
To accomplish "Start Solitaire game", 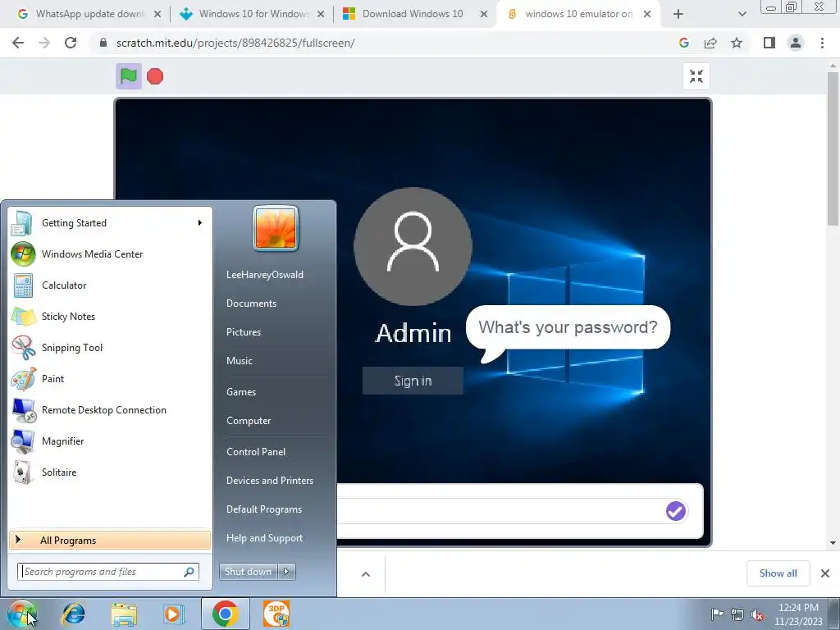I will (x=111, y=472).
